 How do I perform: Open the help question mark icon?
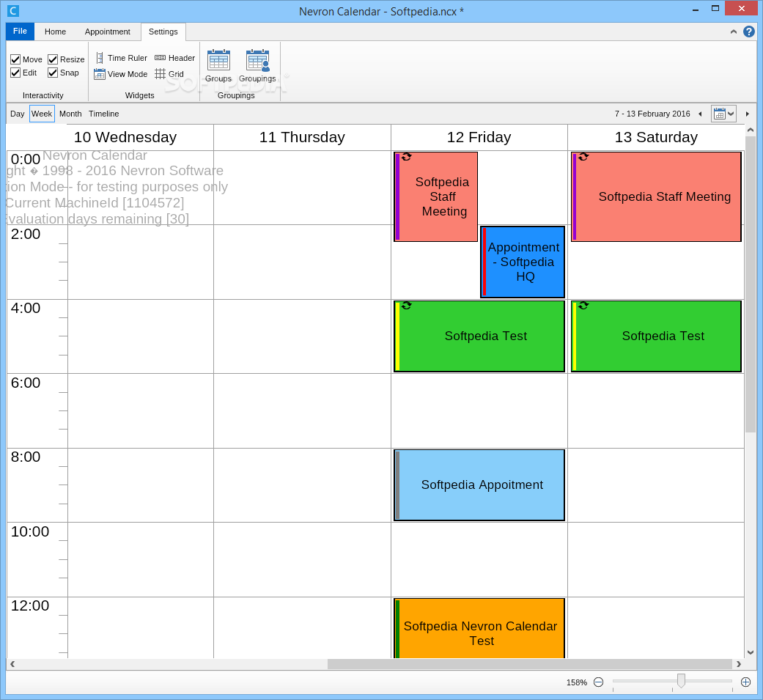749,32
